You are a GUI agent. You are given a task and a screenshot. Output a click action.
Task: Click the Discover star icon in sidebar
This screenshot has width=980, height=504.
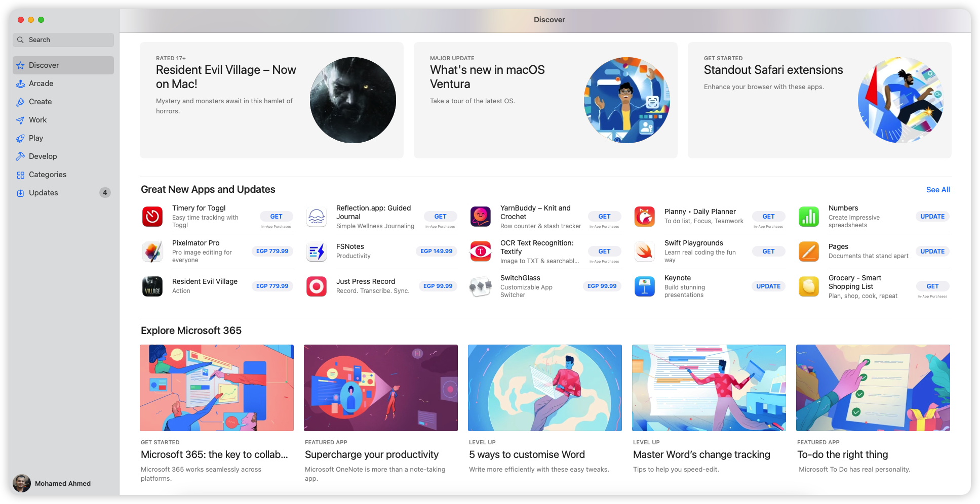20,65
